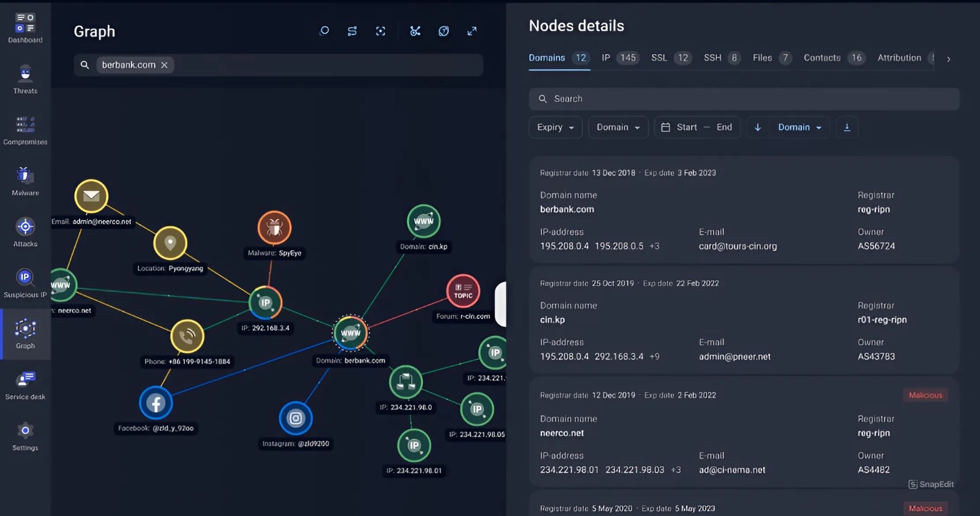Show more tabs with right chevron
The height and width of the screenshot is (516, 980).
pos(949,59)
